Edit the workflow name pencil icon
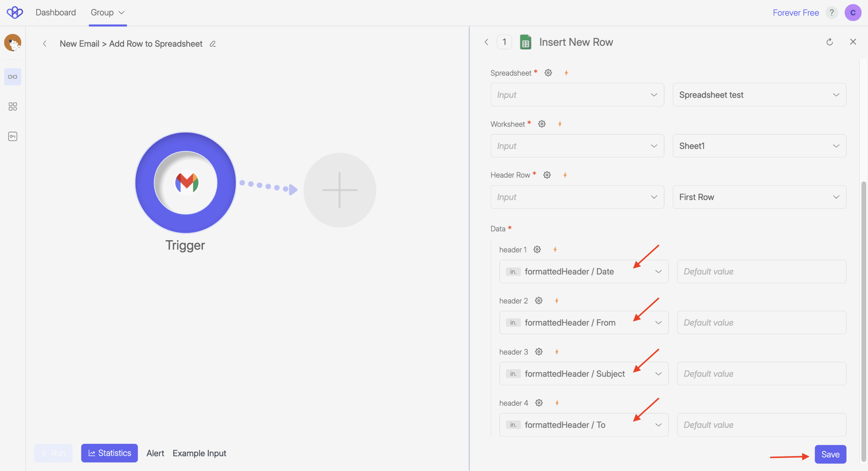This screenshot has height=471, width=868. tap(213, 44)
